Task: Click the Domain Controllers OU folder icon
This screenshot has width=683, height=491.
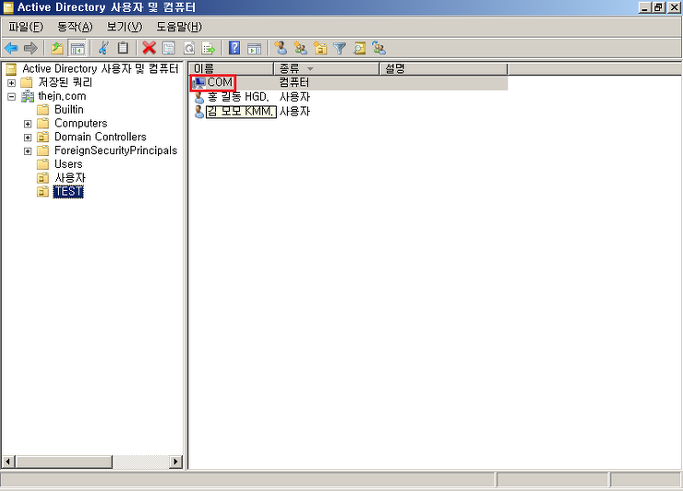Action: pyautogui.click(x=43, y=137)
